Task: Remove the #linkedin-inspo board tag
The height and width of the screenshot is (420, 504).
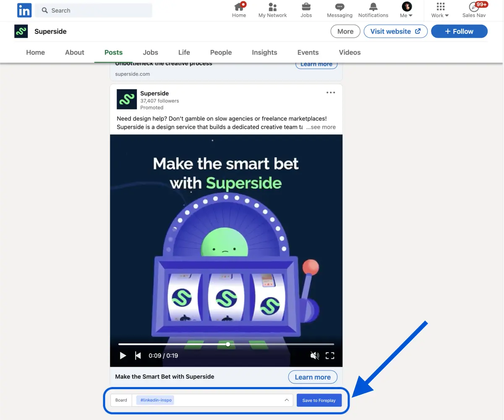Action: click(x=156, y=400)
